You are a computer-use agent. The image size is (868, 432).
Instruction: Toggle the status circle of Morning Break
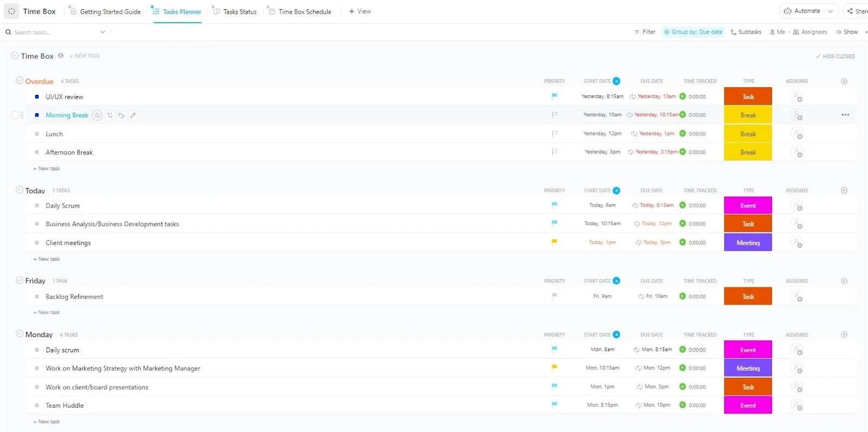point(15,115)
